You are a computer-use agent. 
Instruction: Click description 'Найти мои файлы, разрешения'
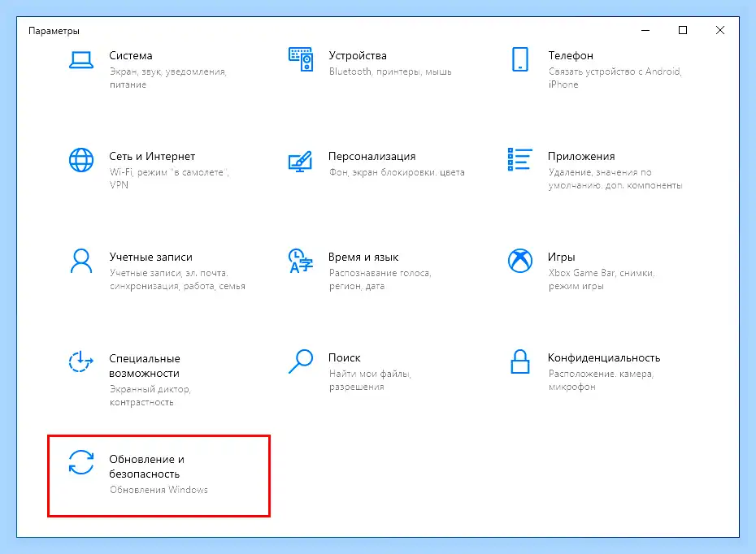click(370, 380)
